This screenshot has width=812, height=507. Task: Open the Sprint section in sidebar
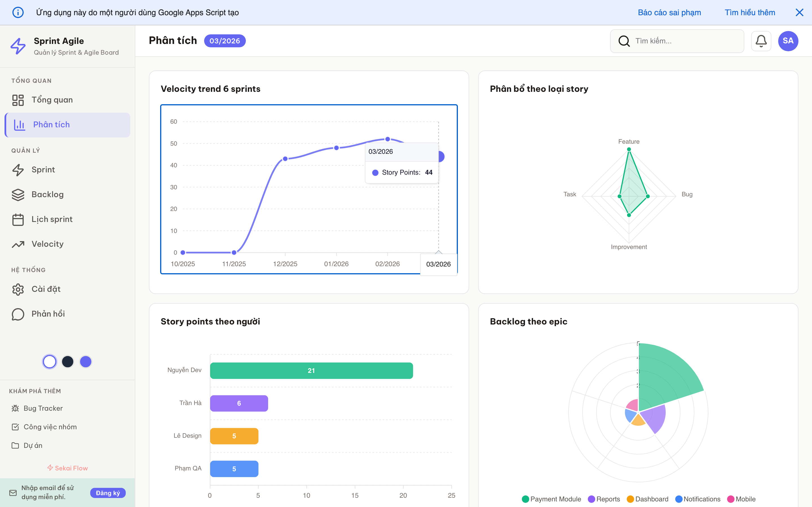point(43,169)
